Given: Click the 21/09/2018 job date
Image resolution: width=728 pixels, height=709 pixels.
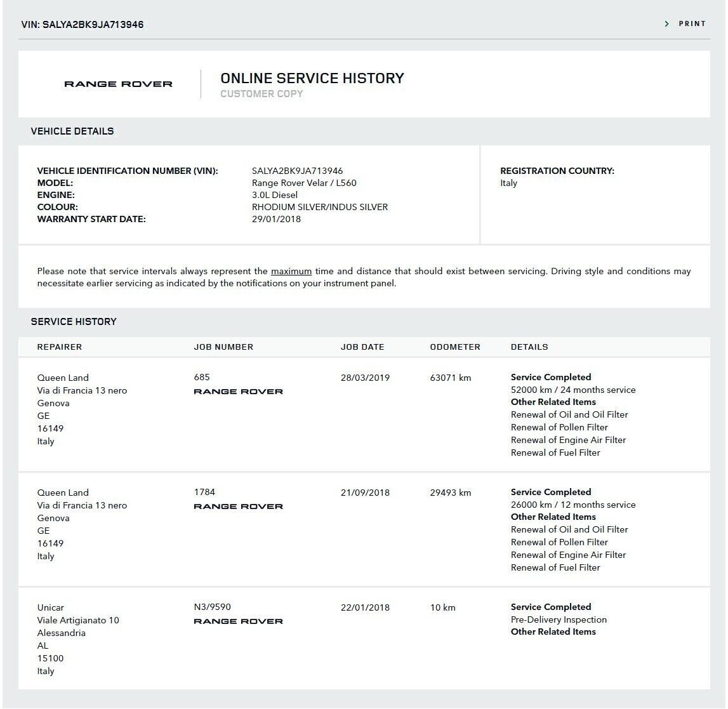Looking at the screenshot, I should pyautogui.click(x=365, y=493).
